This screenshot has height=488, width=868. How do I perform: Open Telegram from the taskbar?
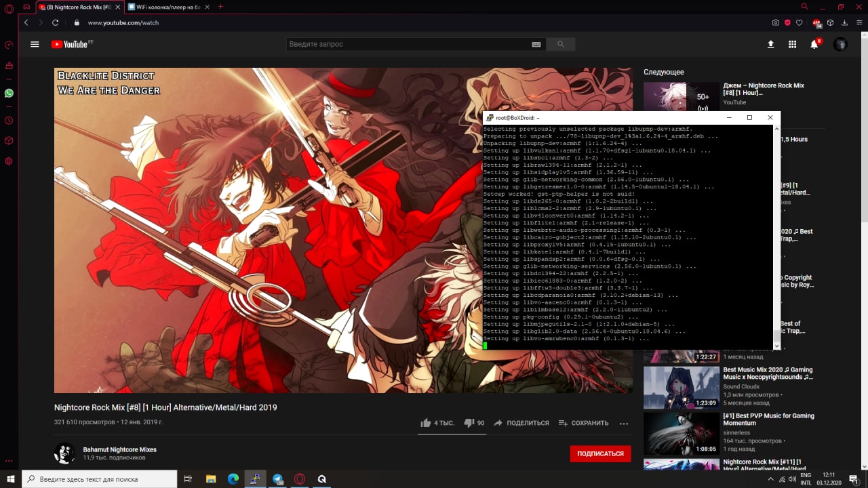pyautogui.click(x=278, y=479)
